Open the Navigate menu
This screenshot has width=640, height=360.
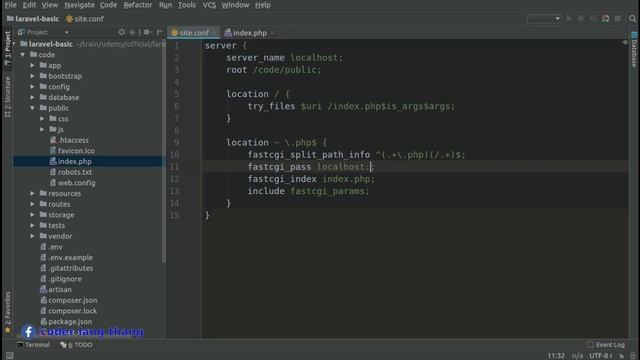point(79,5)
